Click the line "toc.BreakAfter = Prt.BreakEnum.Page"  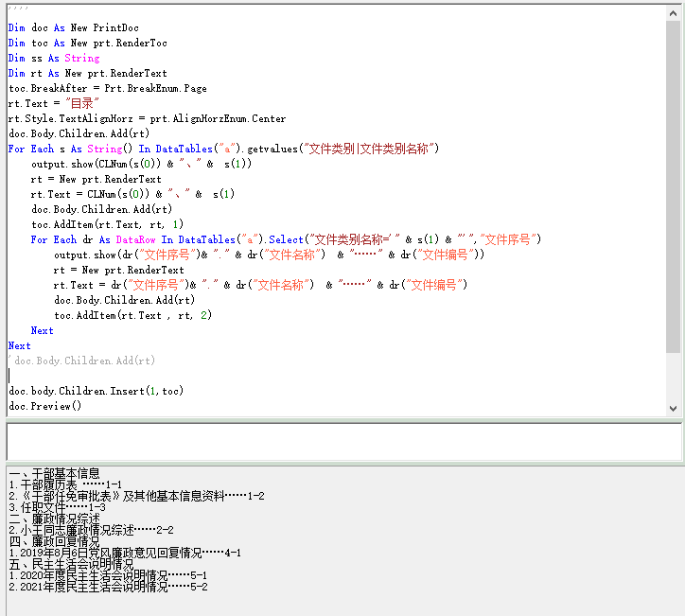pyautogui.click(x=108, y=88)
